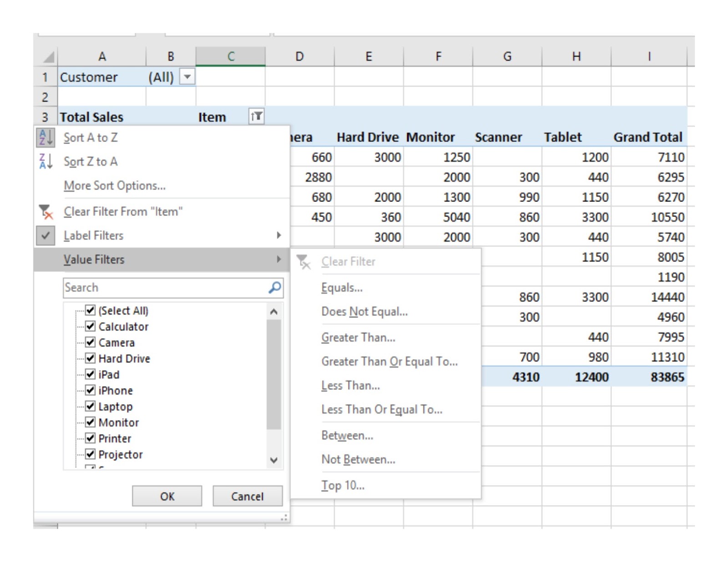Toggle the iPhone checkbox off
728x562 pixels.
pyautogui.click(x=89, y=390)
